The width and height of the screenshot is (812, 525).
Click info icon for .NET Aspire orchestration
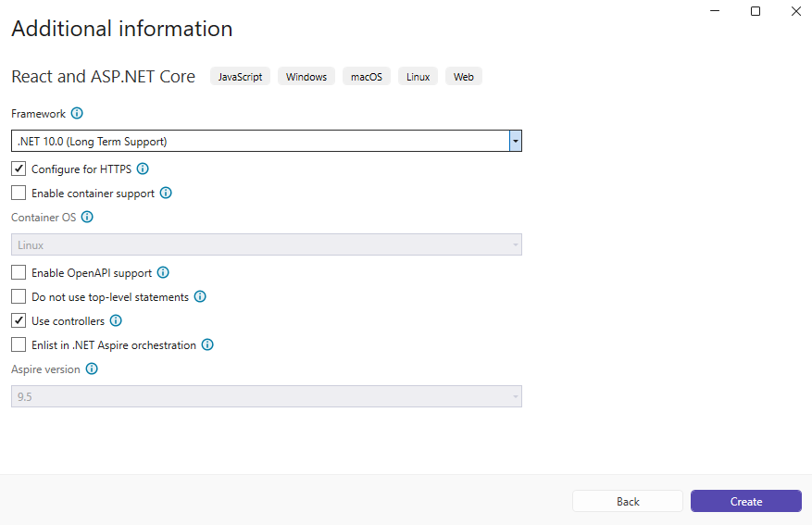[x=207, y=345]
